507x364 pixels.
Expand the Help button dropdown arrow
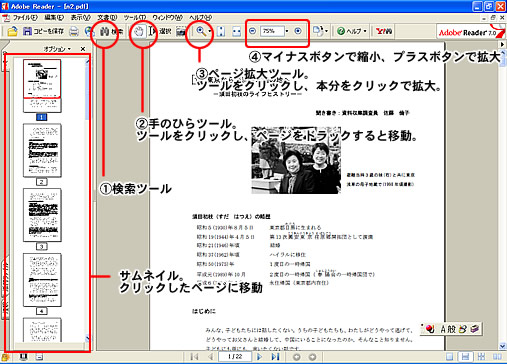[x=365, y=31]
